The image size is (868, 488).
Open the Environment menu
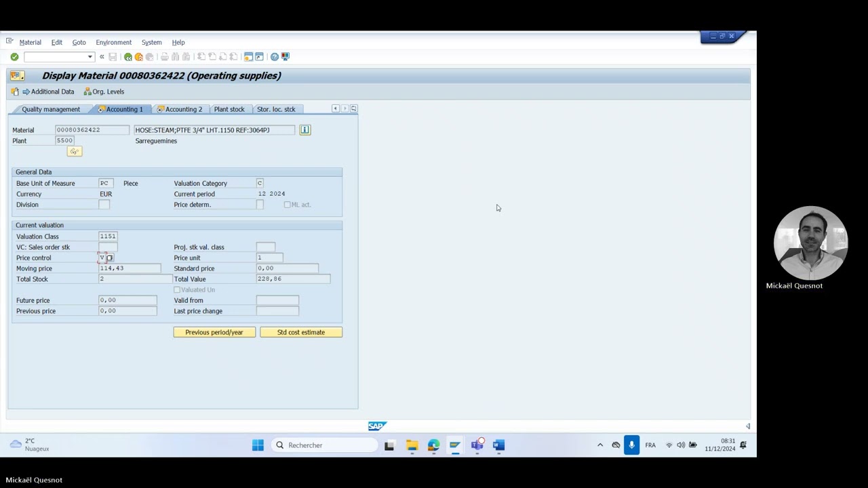pyautogui.click(x=114, y=42)
